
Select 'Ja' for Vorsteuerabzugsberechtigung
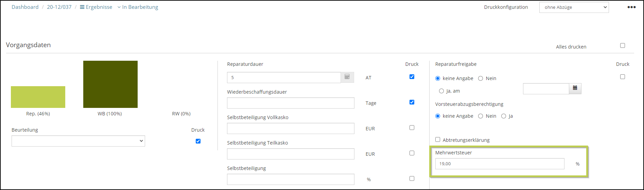click(x=504, y=116)
